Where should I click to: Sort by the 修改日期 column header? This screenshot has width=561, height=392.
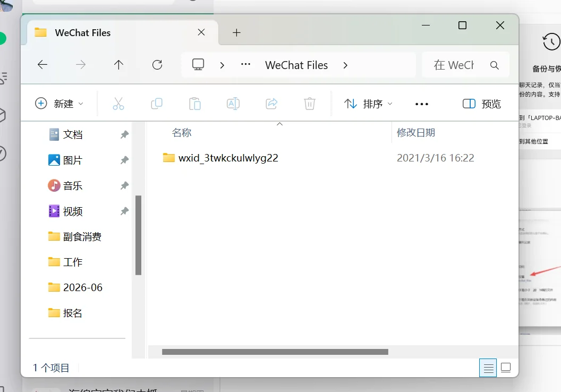416,133
